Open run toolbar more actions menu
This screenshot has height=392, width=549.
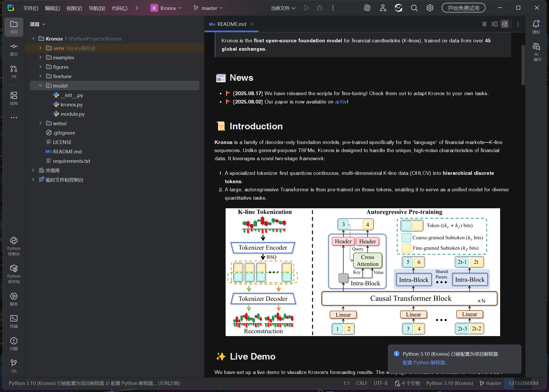point(333,8)
